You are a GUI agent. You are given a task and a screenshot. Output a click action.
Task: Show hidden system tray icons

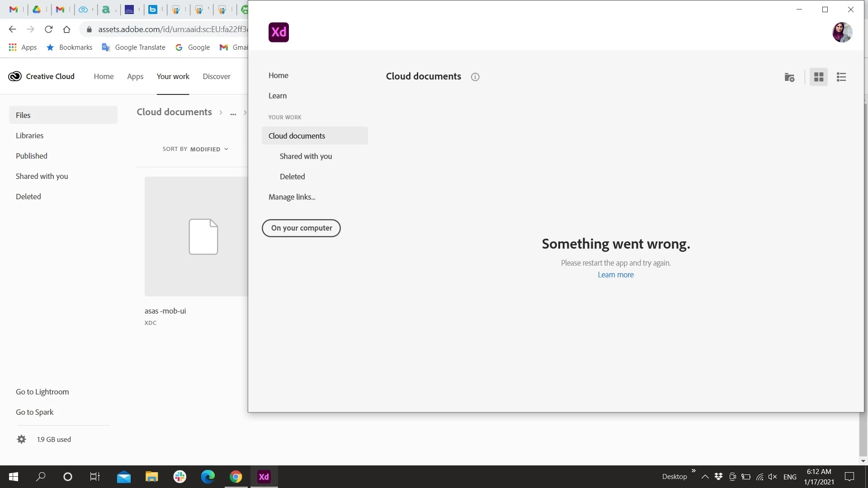[x=705, y=477]
